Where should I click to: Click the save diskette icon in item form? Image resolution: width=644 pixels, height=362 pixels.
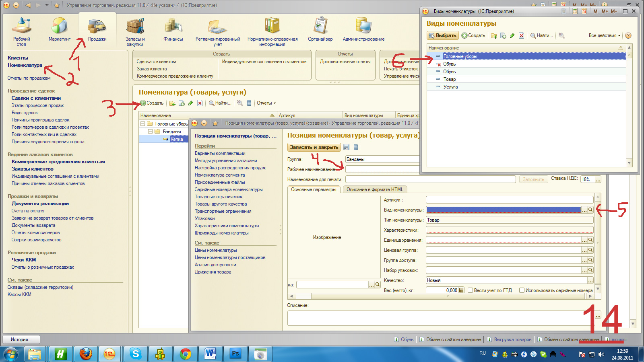tap(347, 147)
